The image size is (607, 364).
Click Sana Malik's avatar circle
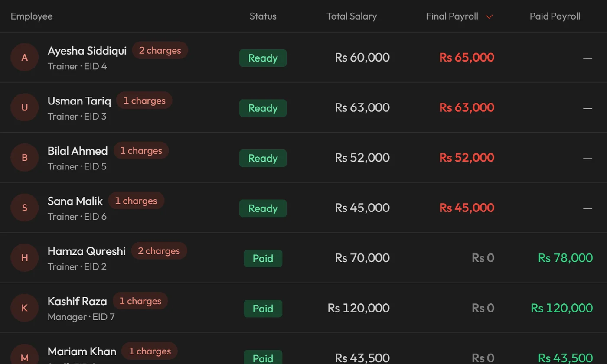point(25,208)
